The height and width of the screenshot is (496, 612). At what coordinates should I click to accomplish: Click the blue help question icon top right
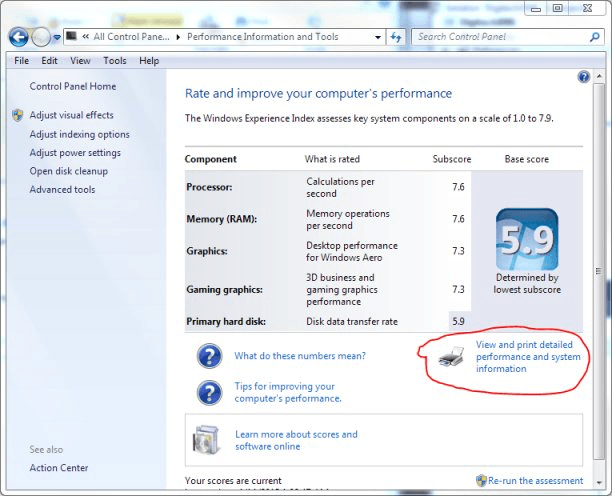point(584,77)
